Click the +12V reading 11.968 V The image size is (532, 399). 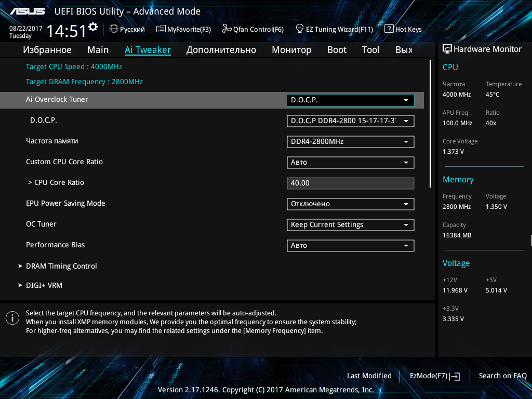point(455,290)
